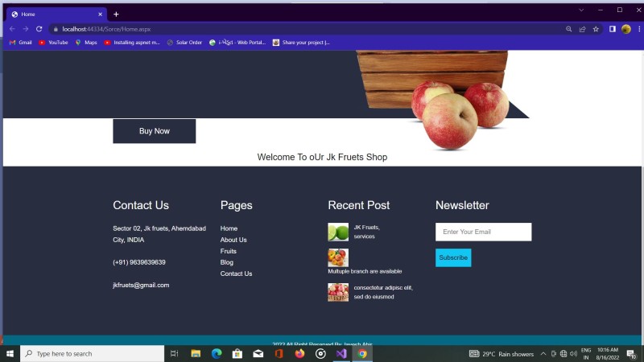The image size is (644, 362).
Task: Launch Microsoft Edge from taskbar
Action: coord(217,353)
